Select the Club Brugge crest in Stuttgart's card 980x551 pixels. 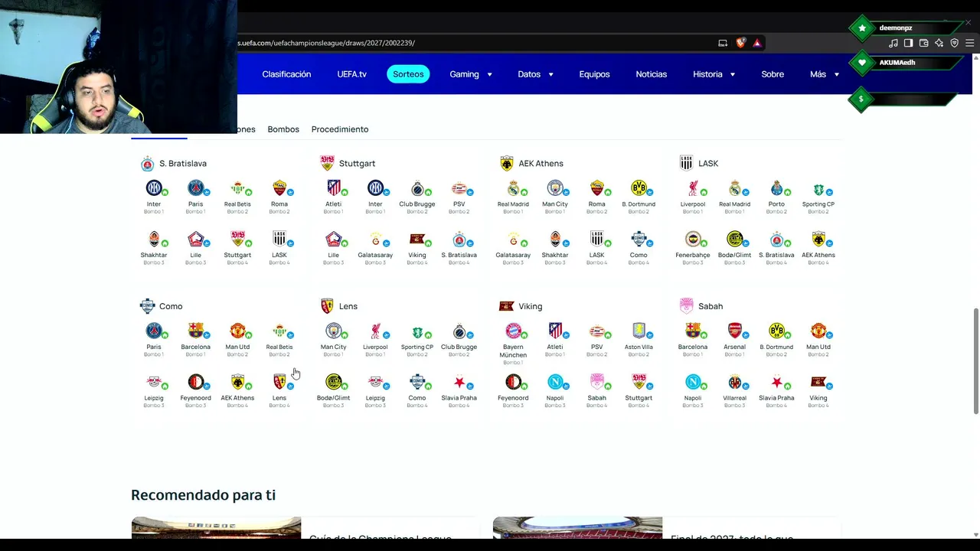click(x=417, y=188)
